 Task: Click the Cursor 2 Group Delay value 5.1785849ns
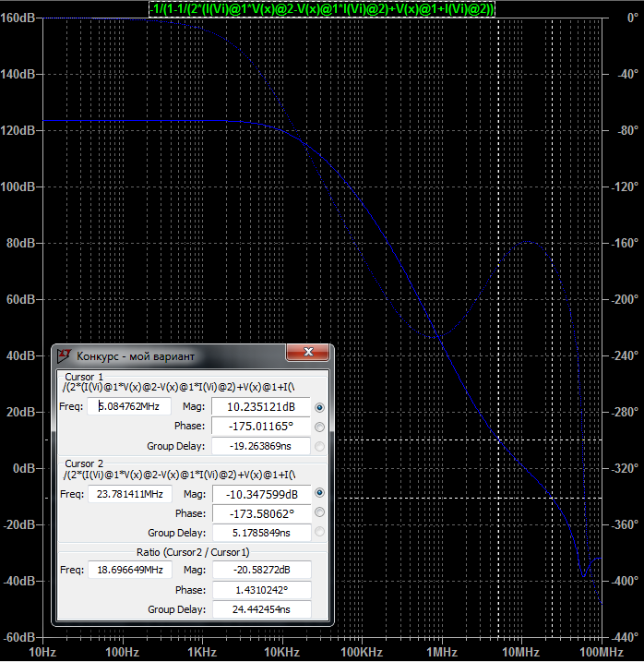tap(262, 533)
